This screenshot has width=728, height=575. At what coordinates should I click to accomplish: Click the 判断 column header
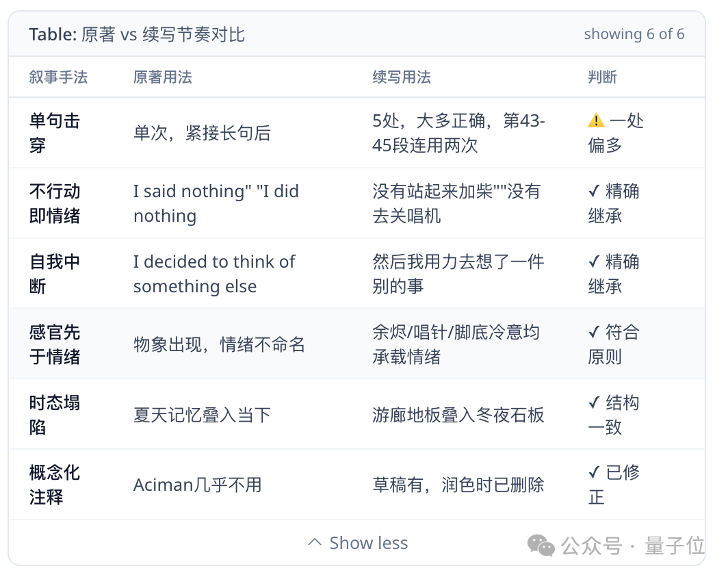coord(602,77)
